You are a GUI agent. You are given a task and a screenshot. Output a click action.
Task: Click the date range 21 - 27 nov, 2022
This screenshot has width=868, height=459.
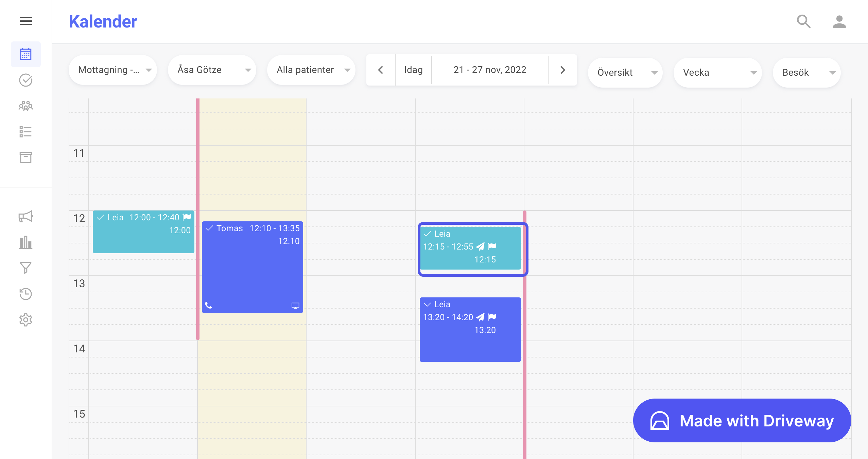(490, 70)
